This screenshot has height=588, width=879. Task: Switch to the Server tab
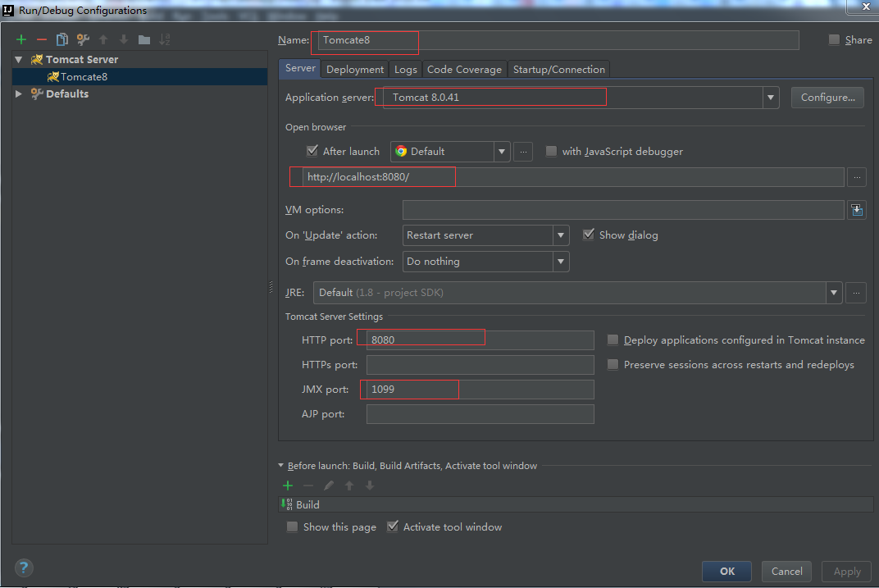click(x=300, y=68)
